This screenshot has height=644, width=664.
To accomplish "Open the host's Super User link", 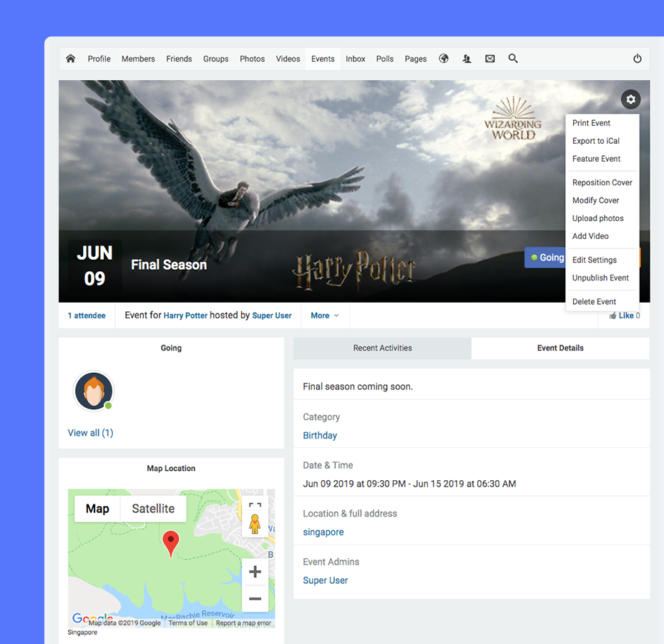I will click(272, 316).
